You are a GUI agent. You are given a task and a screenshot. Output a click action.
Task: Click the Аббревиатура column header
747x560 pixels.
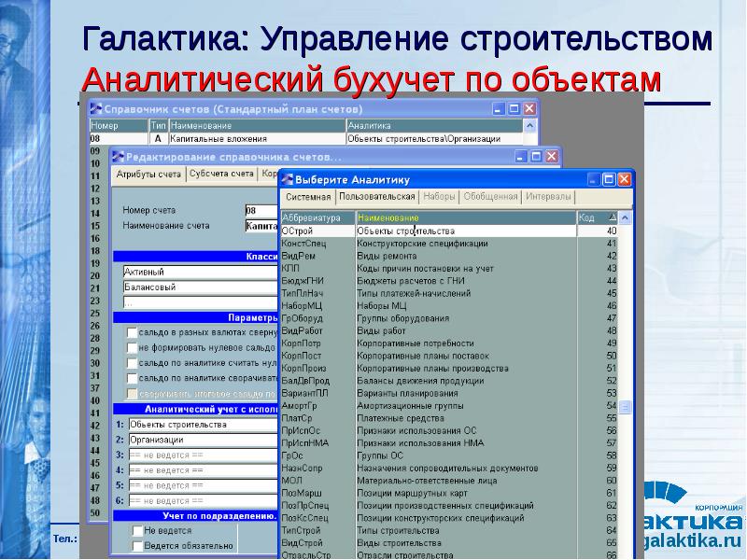coord(317,217)
